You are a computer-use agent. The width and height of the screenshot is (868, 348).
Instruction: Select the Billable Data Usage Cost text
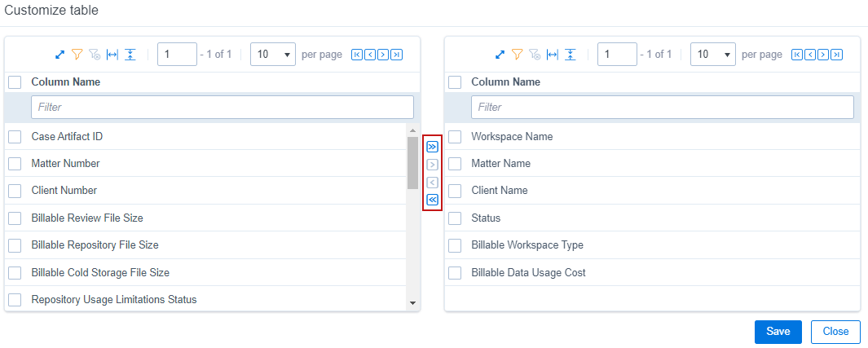coord(528,273)
